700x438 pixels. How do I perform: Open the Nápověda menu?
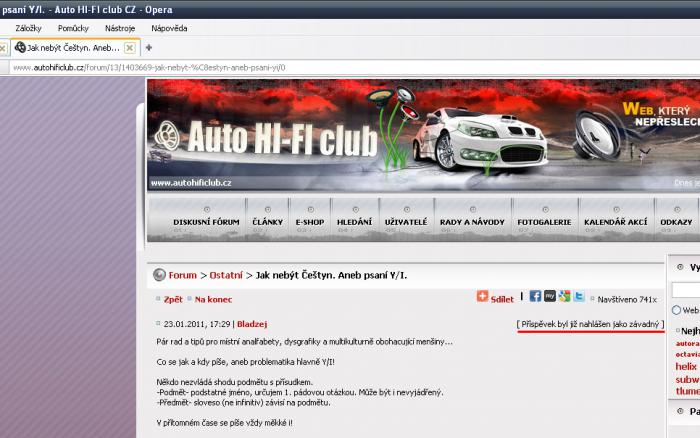pos(169,28)
